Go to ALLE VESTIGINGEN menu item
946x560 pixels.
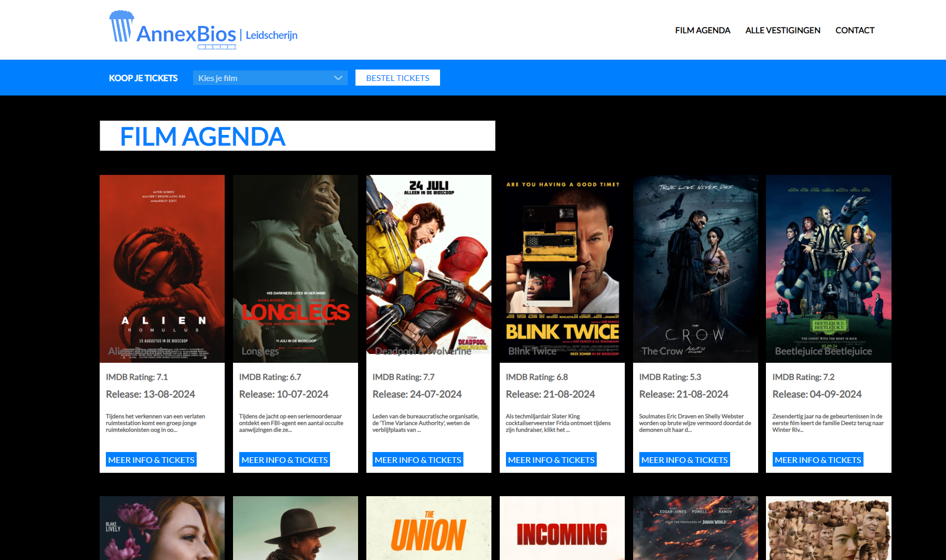coord(783,30)
